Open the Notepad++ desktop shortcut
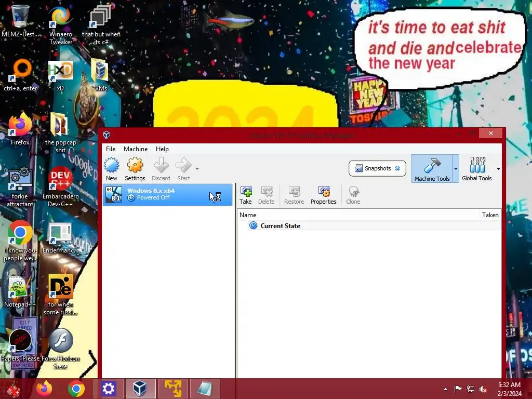The height and width of the screenshot is (399, 532). point(20,291)
